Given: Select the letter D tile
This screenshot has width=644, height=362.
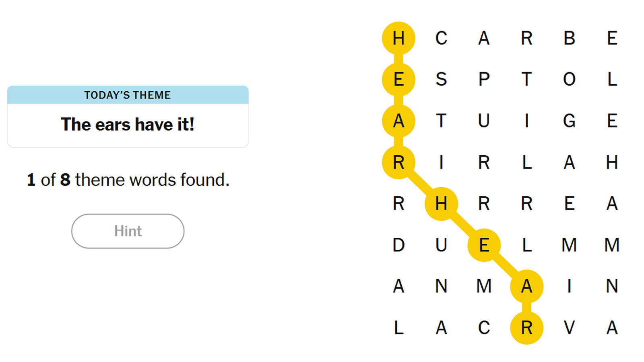Looking at the screenshot, I should coord(398,245).
